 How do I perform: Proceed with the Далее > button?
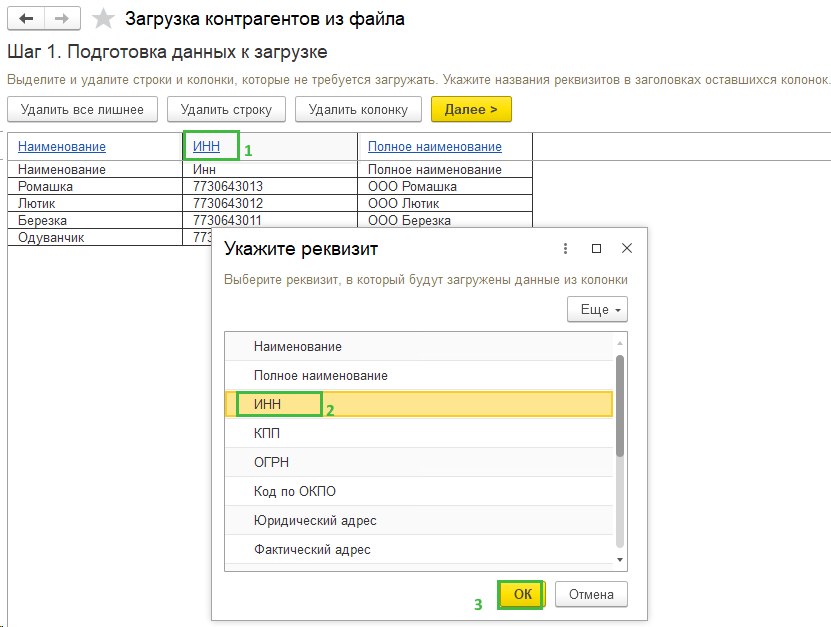[471, 109]
